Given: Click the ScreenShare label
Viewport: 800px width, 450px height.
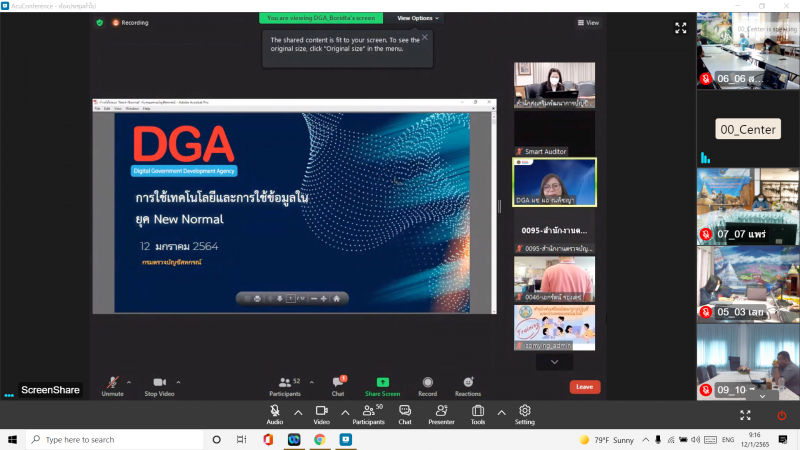Looking at the screenshot, I should 51,390.
